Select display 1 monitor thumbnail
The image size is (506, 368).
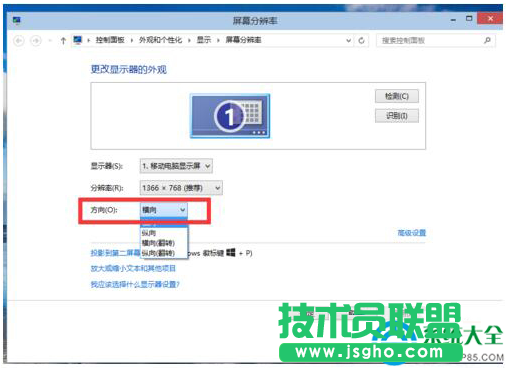[230, 116]
